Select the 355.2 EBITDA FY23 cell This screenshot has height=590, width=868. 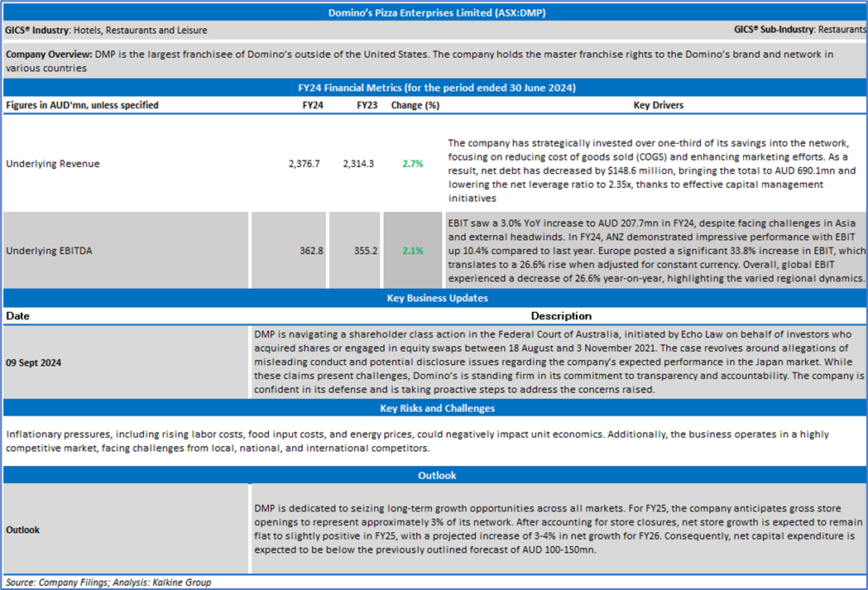354,250
